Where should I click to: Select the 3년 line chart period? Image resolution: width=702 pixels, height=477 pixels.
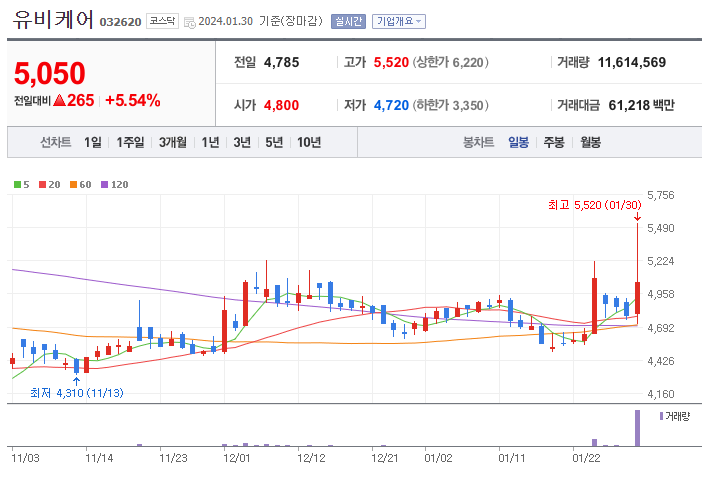point(242,142)
